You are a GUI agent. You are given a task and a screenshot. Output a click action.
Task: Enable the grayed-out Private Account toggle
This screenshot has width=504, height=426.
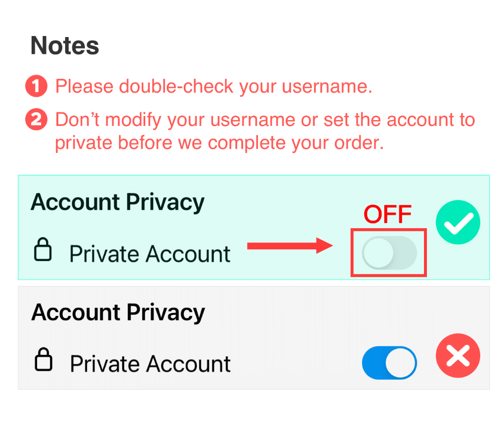click(x=389, y=253)
